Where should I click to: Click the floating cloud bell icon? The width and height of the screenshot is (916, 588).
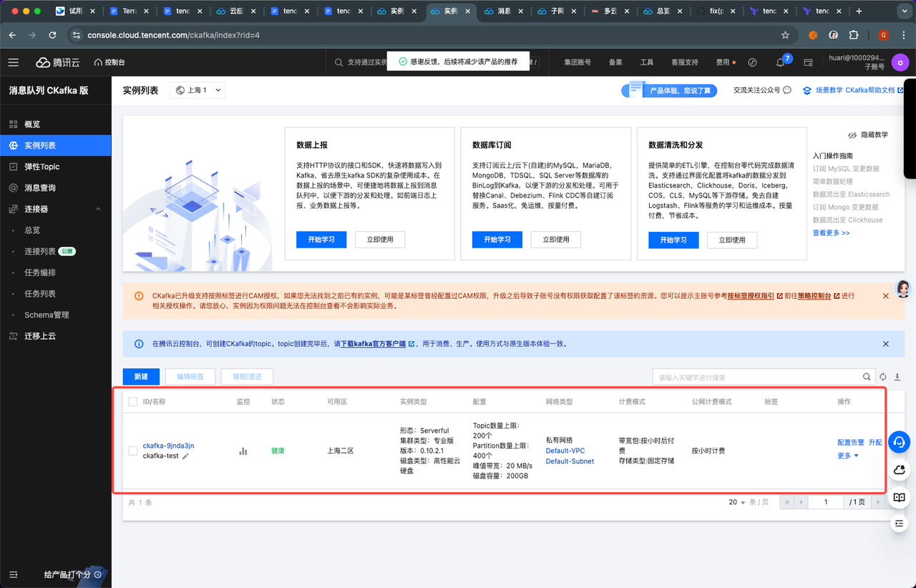click(899, 470)
